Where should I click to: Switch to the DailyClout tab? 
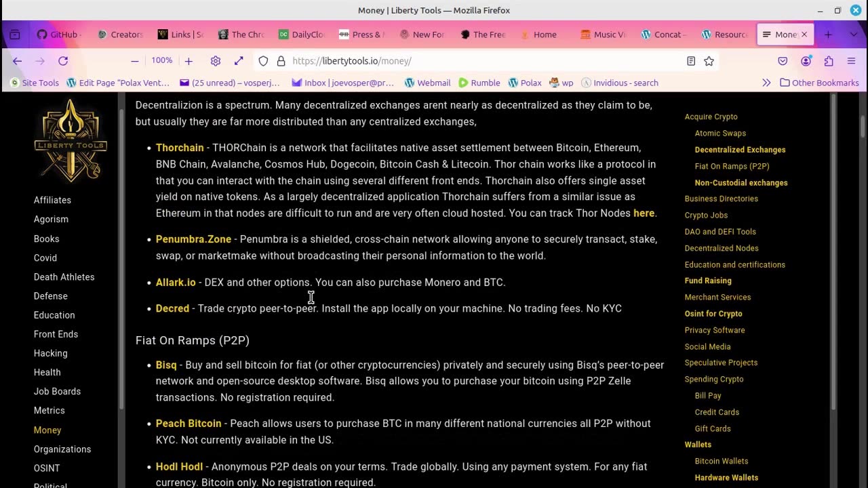tap(302, 35)
